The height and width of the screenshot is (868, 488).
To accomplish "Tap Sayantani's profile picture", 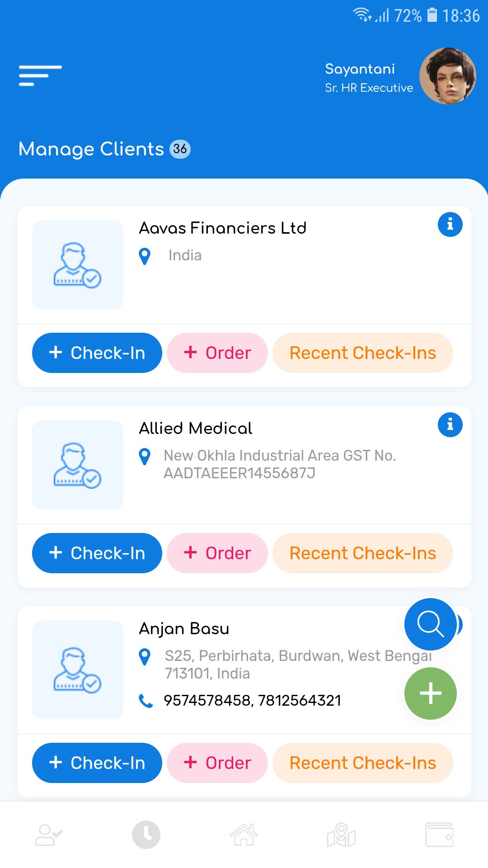I will click(447, 76).
